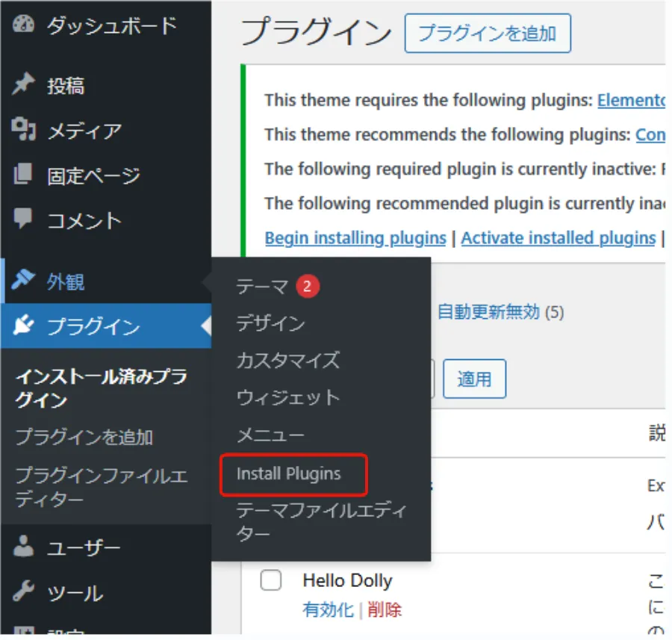
Task: Click 有効化 link under Hello Dolly
Action: (328, 610)
